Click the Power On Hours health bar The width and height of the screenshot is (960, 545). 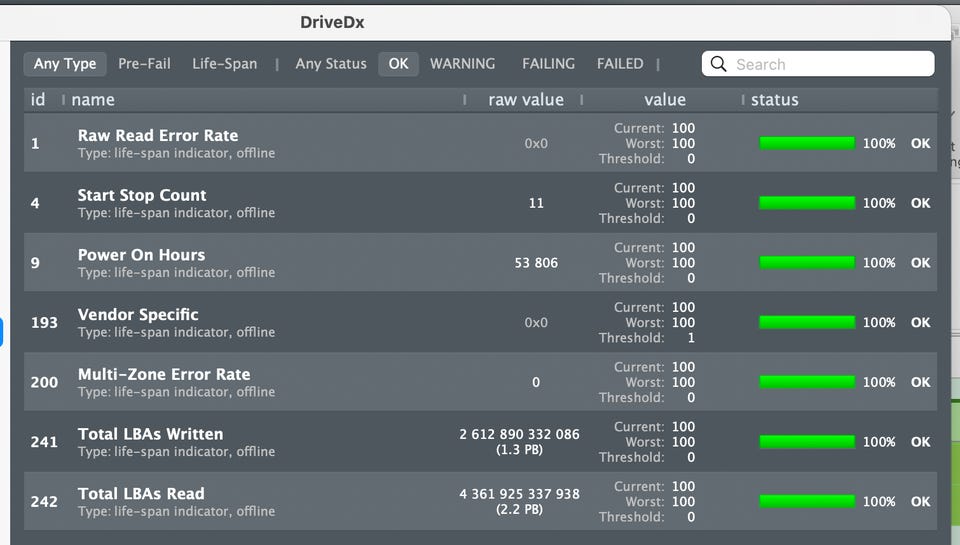pyautogui.click(x=807, y=263)
